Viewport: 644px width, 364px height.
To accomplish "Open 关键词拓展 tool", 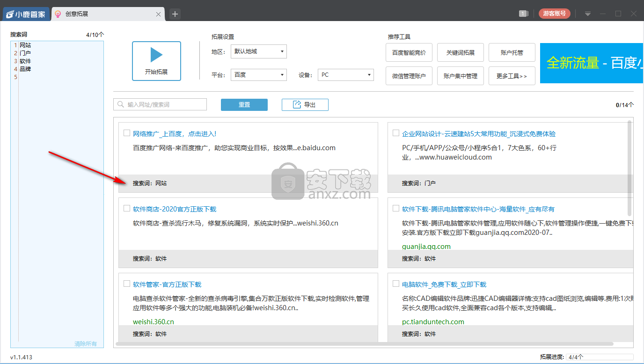I will coord(461,52).
